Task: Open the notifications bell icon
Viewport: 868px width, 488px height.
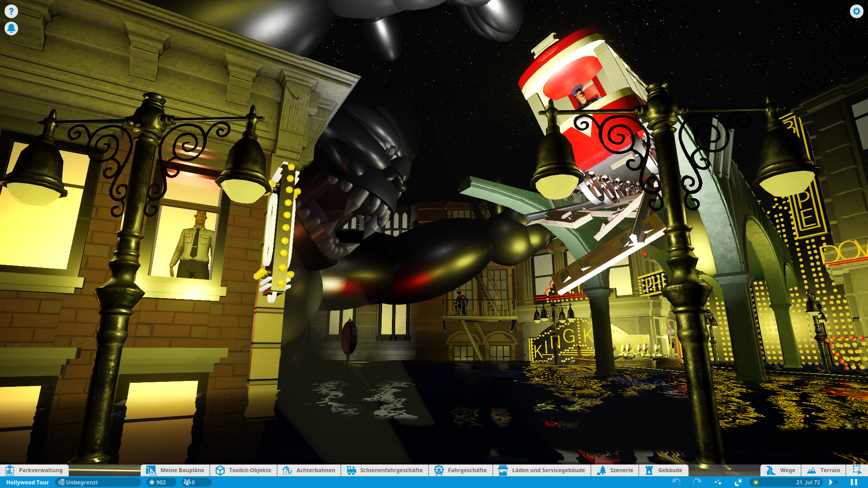Action: coord(11,28)
